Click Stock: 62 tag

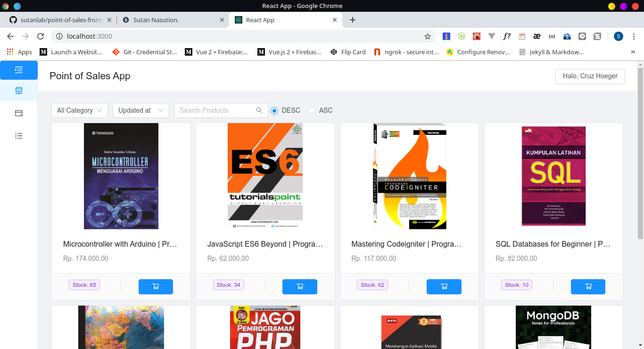pyautogui.click(x=372, y=285)
